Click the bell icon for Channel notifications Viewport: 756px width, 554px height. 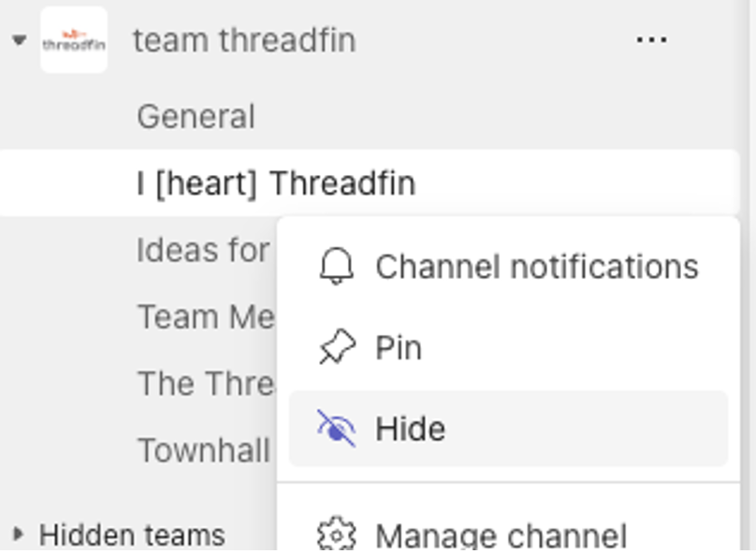(x=337, y=267)
